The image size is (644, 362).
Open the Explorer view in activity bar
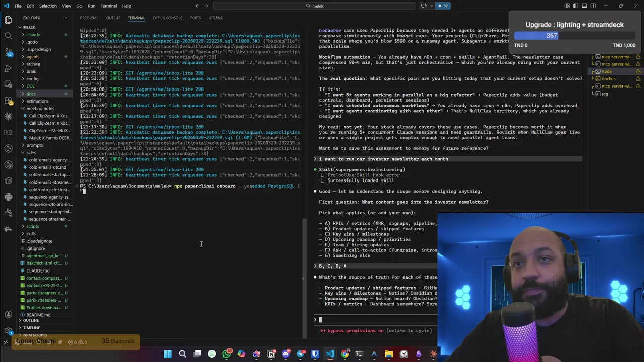click(8, 20)
